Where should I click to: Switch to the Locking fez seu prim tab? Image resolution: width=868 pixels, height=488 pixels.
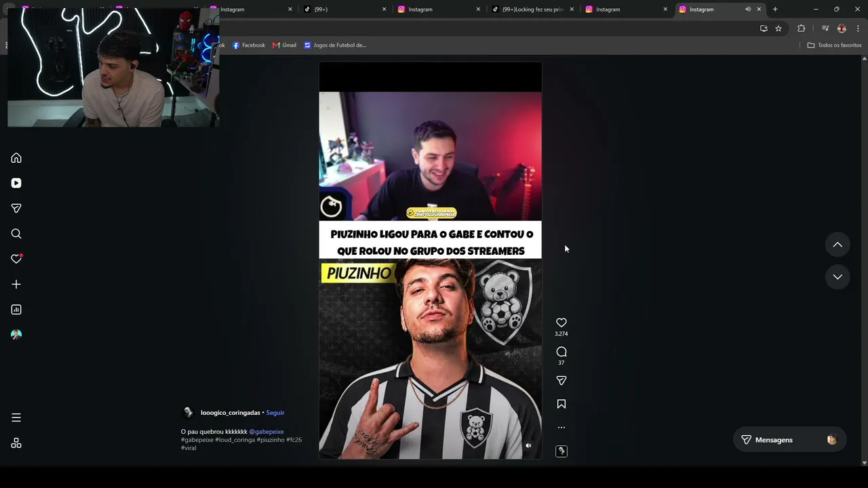(x=531, y=9)
